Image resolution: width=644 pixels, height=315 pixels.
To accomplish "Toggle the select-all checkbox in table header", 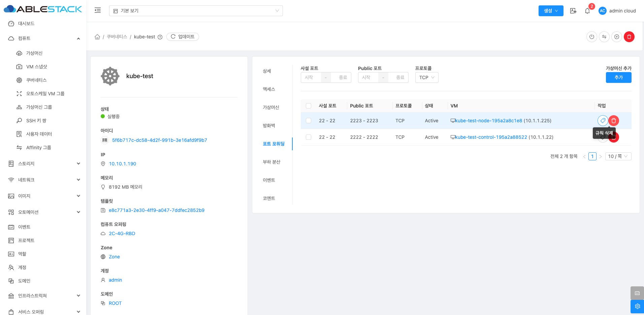I will [309, 106].
